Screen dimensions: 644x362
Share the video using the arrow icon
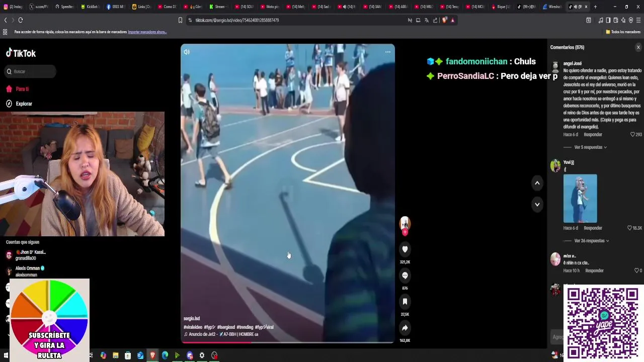[405, 328]
